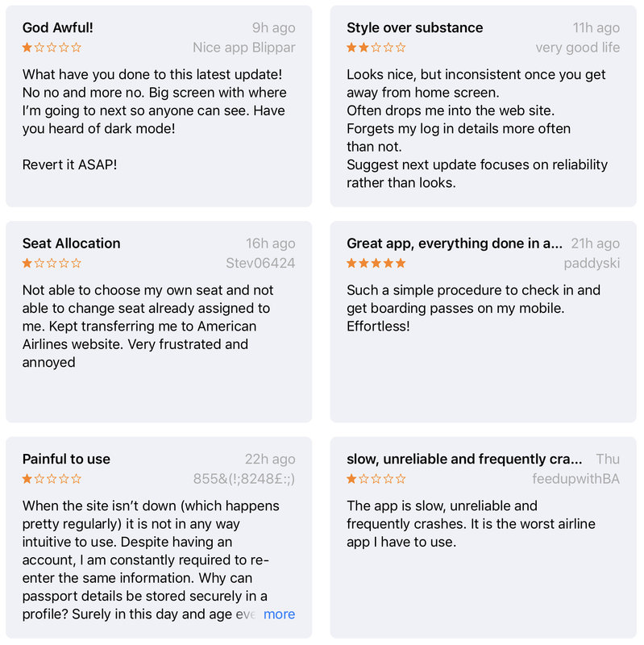This screenshot has height=645, width=644.
Task: Click reviewer name Nice app Blippar
Action: [x=244, y=48]
